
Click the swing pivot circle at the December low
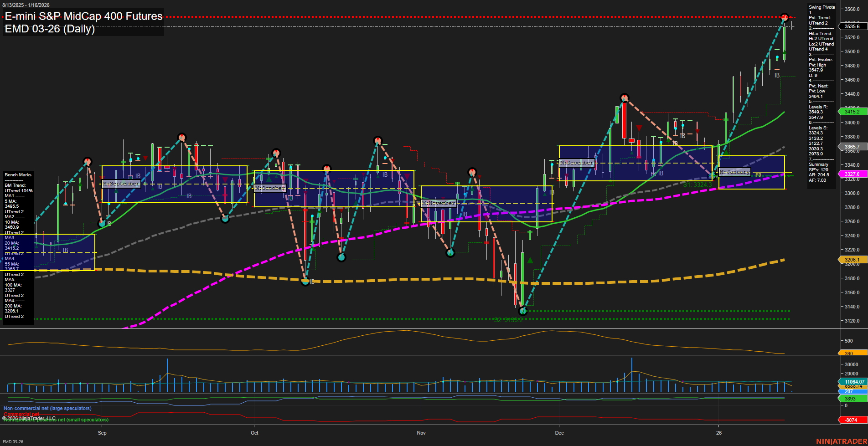click(x=523, y=312)
